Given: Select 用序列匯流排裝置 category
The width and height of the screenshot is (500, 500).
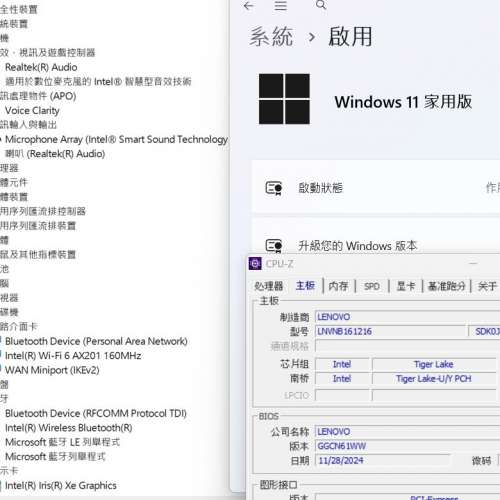Looking at the screenshot, I should click(38, 226).
